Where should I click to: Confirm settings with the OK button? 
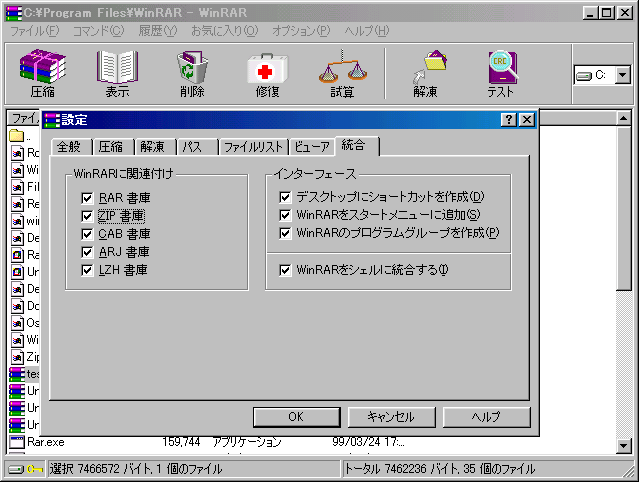[296, 417]
